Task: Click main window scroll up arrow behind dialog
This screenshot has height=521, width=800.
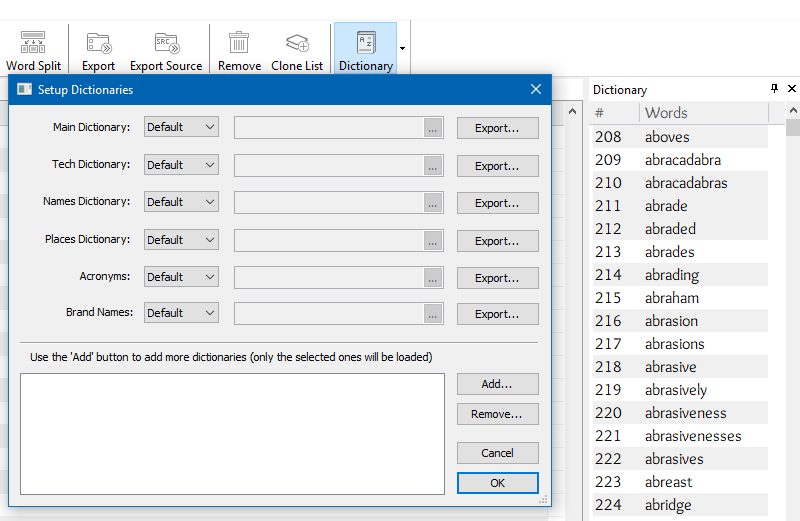Action: (x=572, y=111)
